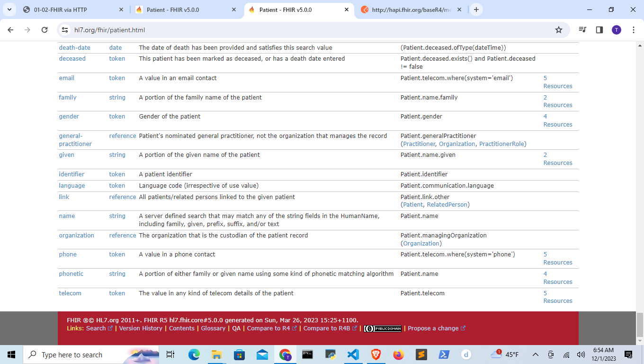Open 5 Resources link in telecom row
644x364 pixels.
558,297
